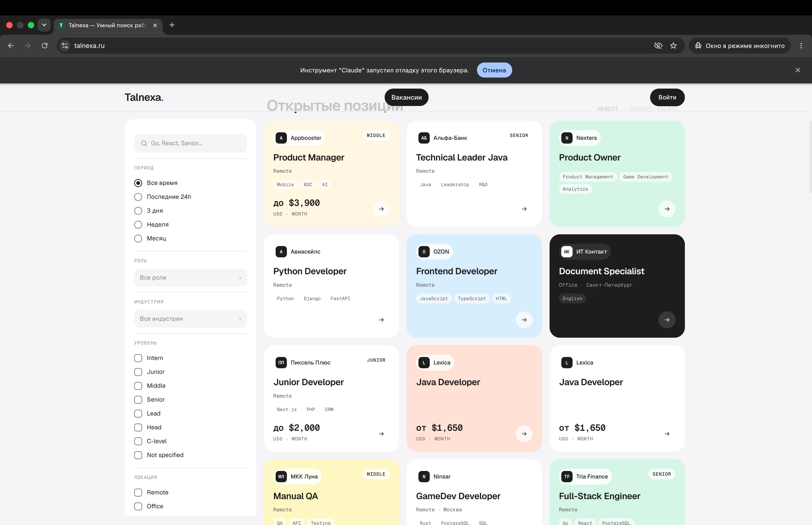Click the Альфа-Банк company logo badge
812x525 pixels.
[x=424, y=138]
